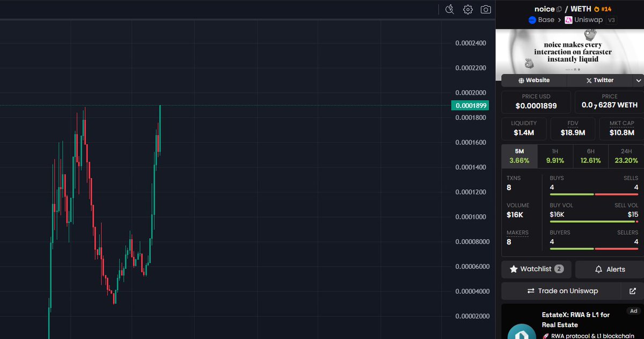
Task: Click the FDV $18.9M box
Action: [573, 129]
